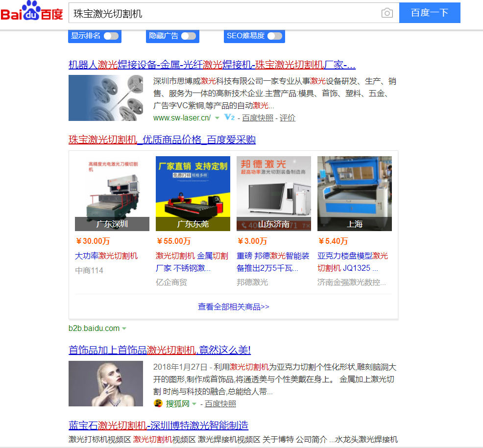This screenshot has height=448, width=483.
Task: Click seller name 中商114
Action: [x=89, y=270]
